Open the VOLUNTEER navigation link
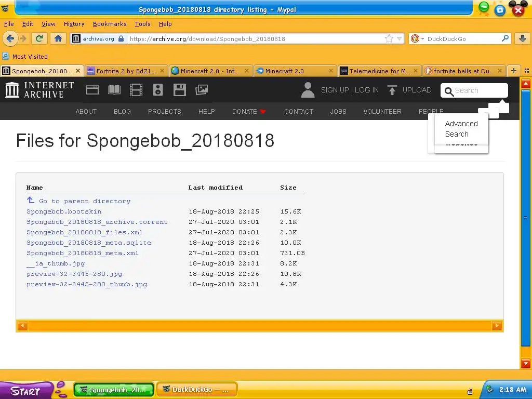Screen dimensions: 532x399 click(382, 111)
